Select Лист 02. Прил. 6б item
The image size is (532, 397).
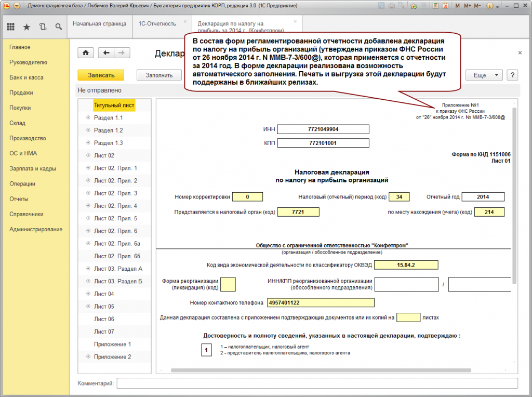(117, 256)
